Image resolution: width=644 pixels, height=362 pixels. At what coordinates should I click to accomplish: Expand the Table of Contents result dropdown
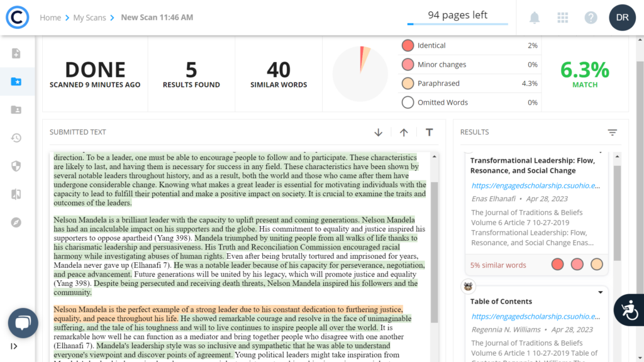[601, 293]
